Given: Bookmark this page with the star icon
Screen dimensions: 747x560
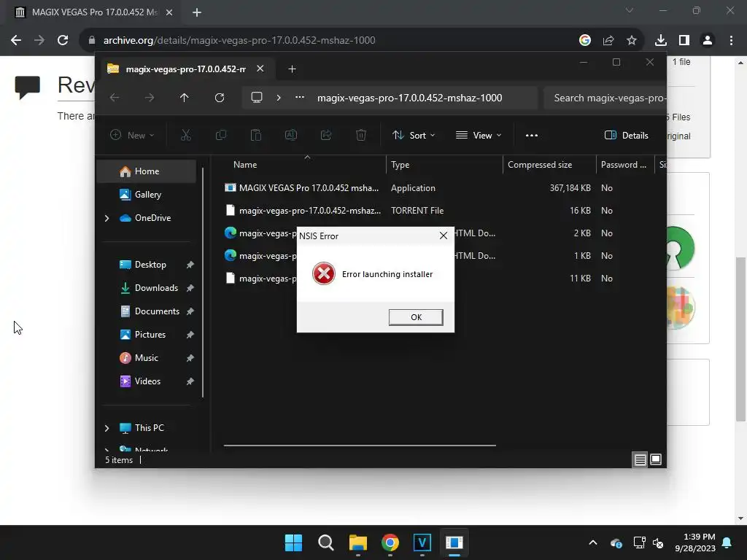Looking at the screenshot, I should click(x=631, y=40).
